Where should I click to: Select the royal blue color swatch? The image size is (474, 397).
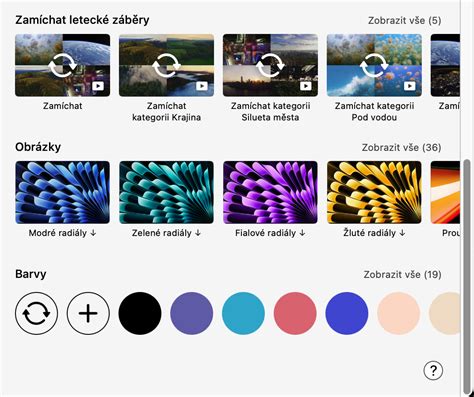pyautogui.click(x=347, y=313)
